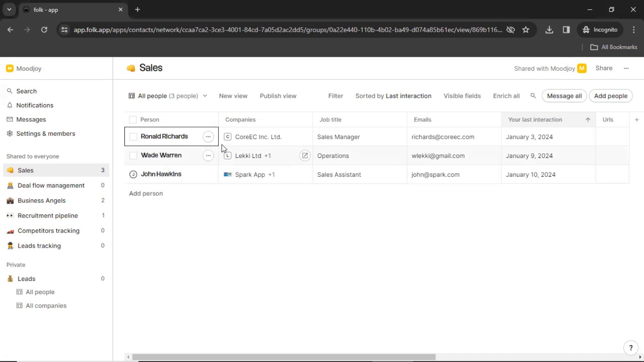Screen dimensions: 644x362
Task: Click the Search icon in sidebar
Action: tap(9, 90)
